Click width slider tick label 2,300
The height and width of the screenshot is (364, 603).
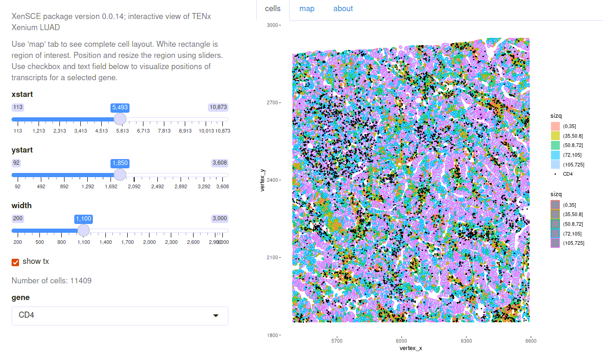(171, 243)
